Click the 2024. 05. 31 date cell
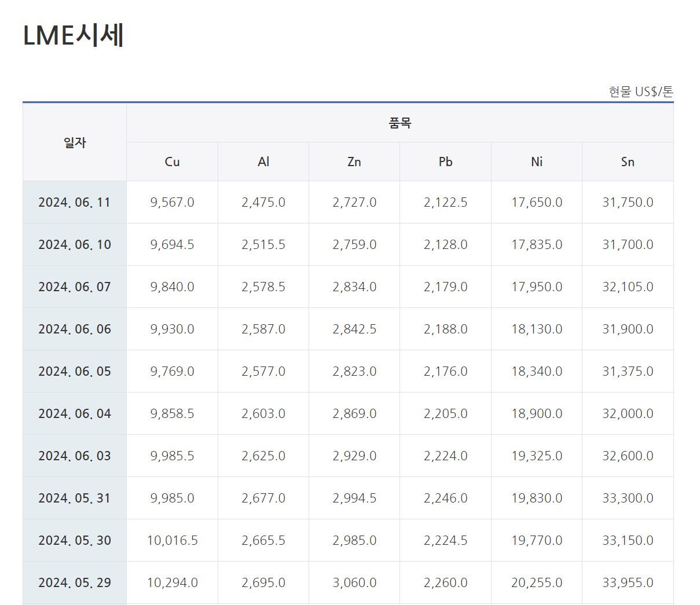Viewport: 700px width, 605px height. click(75, 498)
